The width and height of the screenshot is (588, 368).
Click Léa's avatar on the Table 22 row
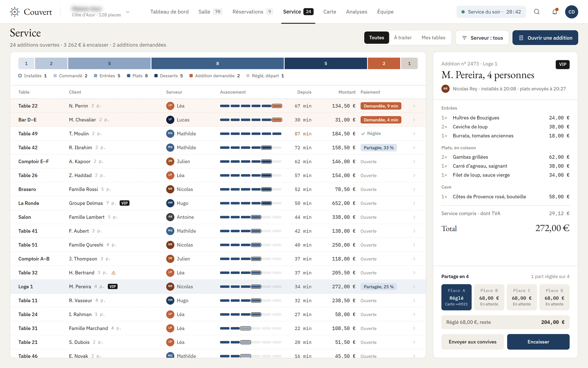click(170, 106)
